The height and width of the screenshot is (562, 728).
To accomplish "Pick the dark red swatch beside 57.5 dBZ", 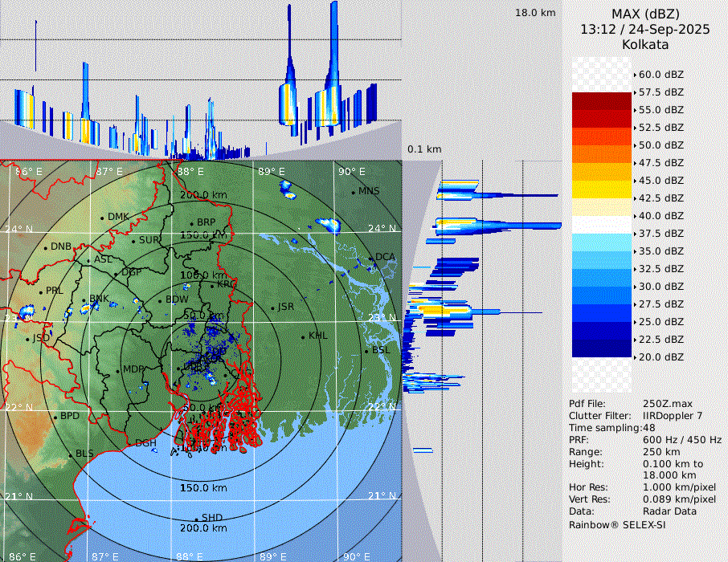I will [x=602, y=101].
